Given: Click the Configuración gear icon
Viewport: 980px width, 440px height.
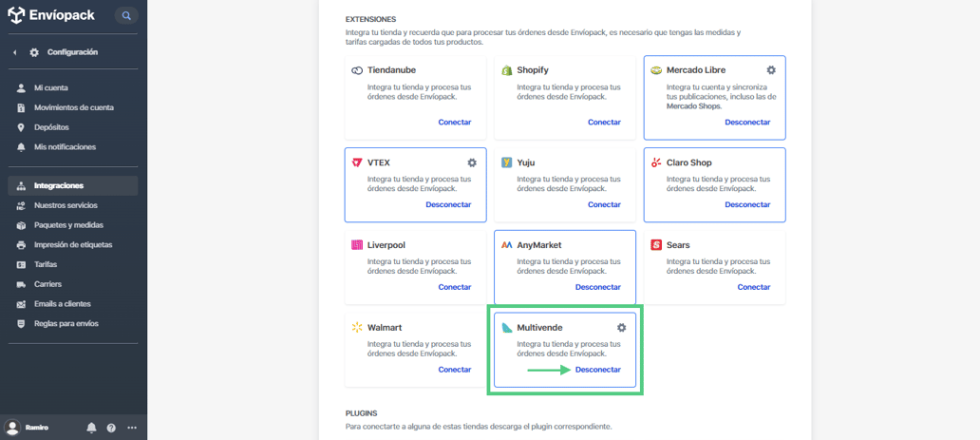Looking at the screenshot, I should click(34, 52).
